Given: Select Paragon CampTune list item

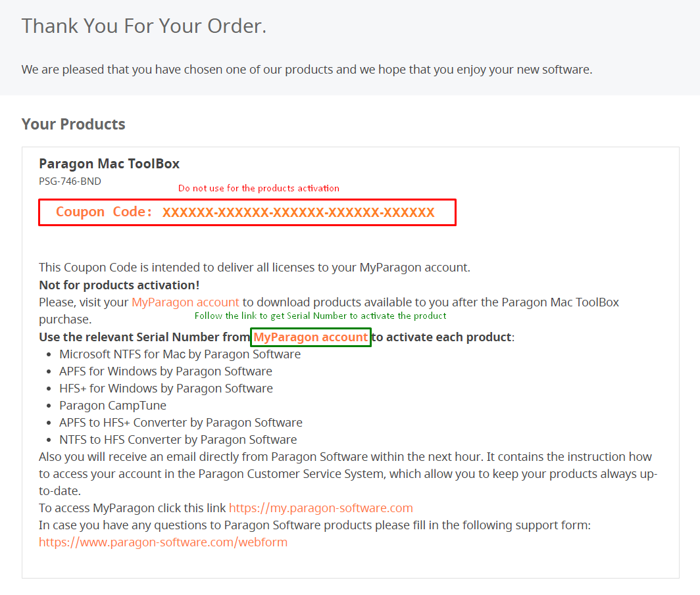Looking at the screenshot, I should (113, 406).
